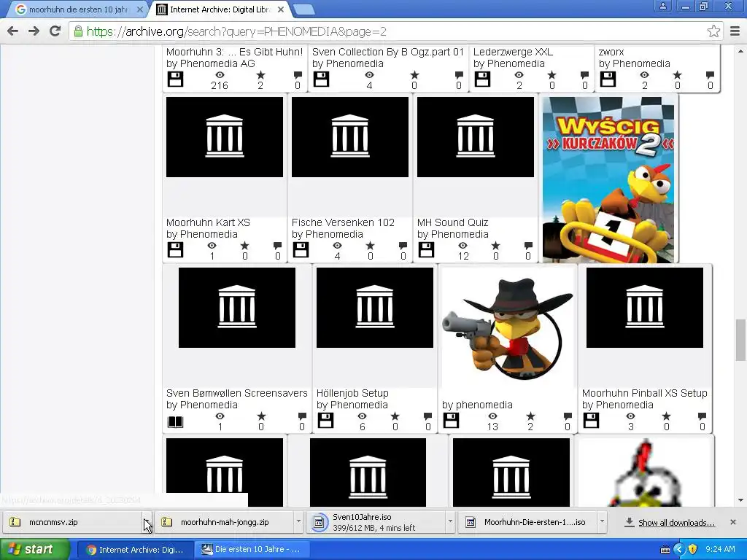The width and height of the screenshot is (747, 560).
Task: Open the Sven Collection By B Ogz.part 01 link
Action: [388, 52]
